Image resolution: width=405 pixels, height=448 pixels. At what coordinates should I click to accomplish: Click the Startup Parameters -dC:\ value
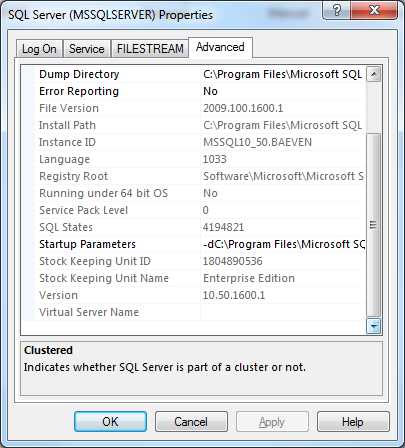[282, 244]
